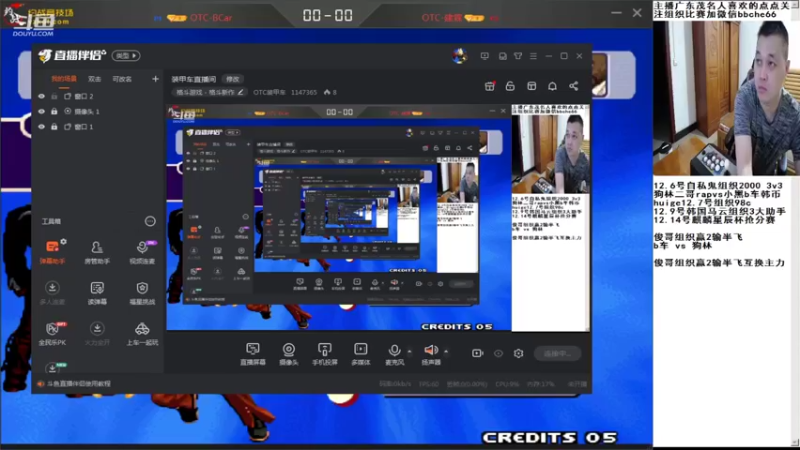Switch to the second scene tab
The width and height of the screenshot is (800, 450).
(x=94, y=79)
